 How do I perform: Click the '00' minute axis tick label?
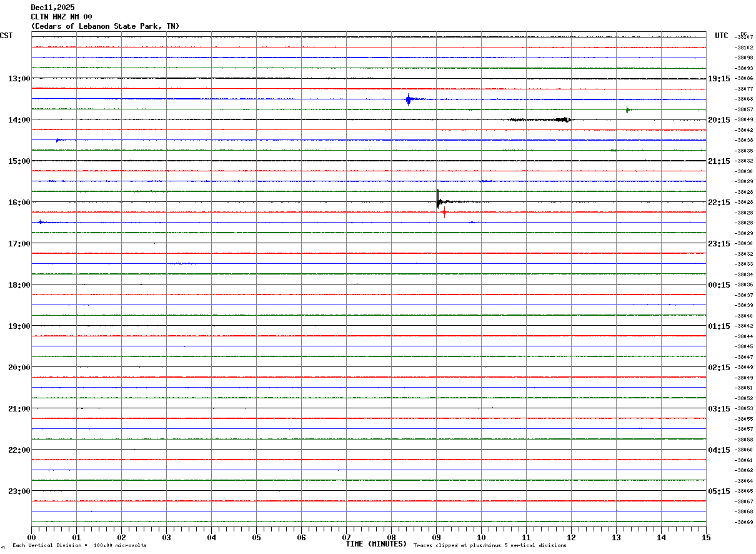[x=31, y=537]
